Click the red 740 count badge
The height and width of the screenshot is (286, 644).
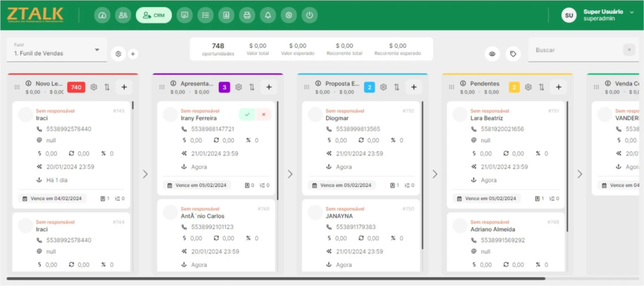76,87
